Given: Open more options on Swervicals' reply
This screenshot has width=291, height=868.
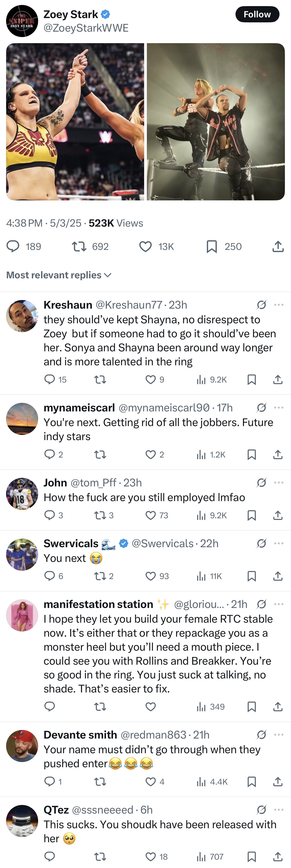Looking at the screenshot, I should click(x=279, y=543).
